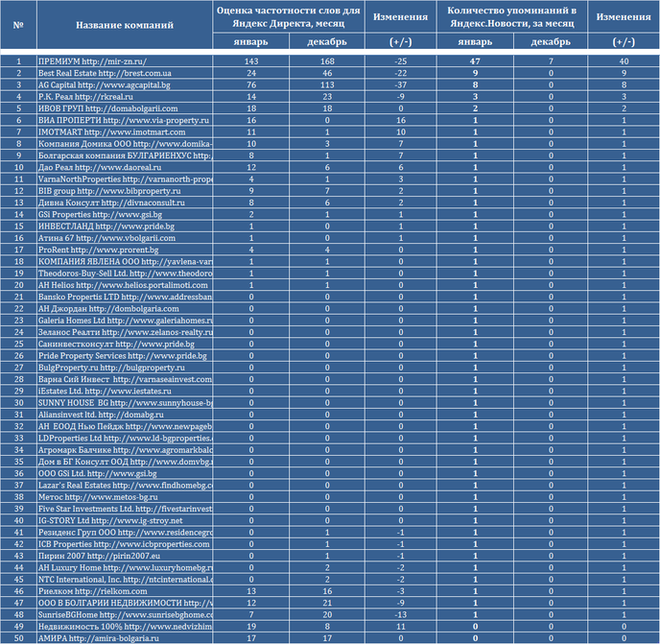Select the 'Агромарк Балчике' company cell
Screen dimensions: 660x644
coord(125,450)
